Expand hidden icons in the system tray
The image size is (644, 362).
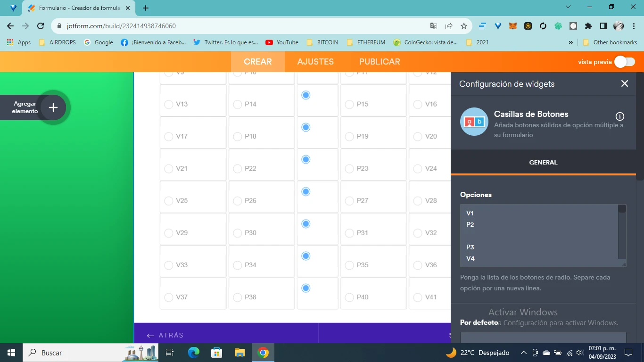click(523, 352)
